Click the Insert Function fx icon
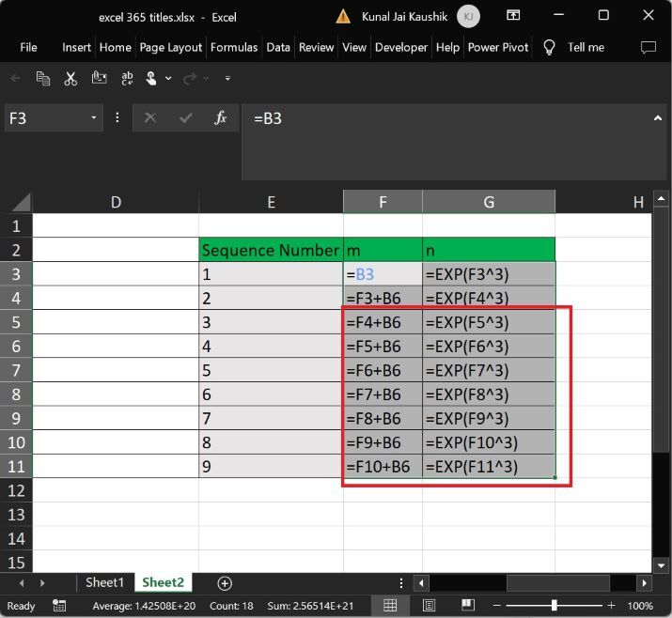 tap(221, 118)
